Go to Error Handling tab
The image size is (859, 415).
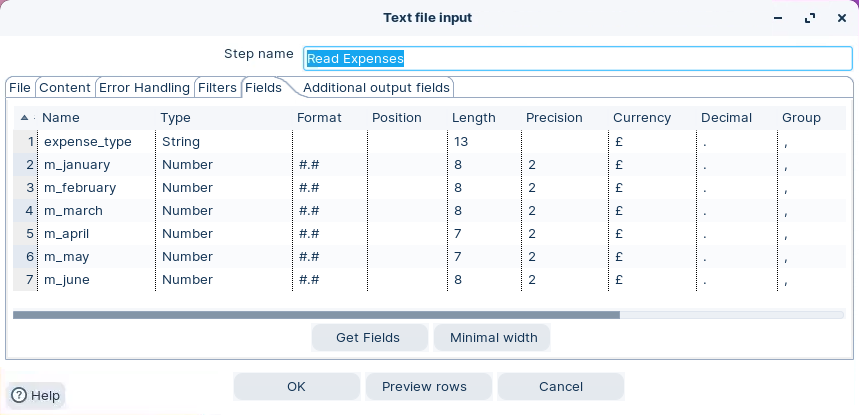coord(144,88)
